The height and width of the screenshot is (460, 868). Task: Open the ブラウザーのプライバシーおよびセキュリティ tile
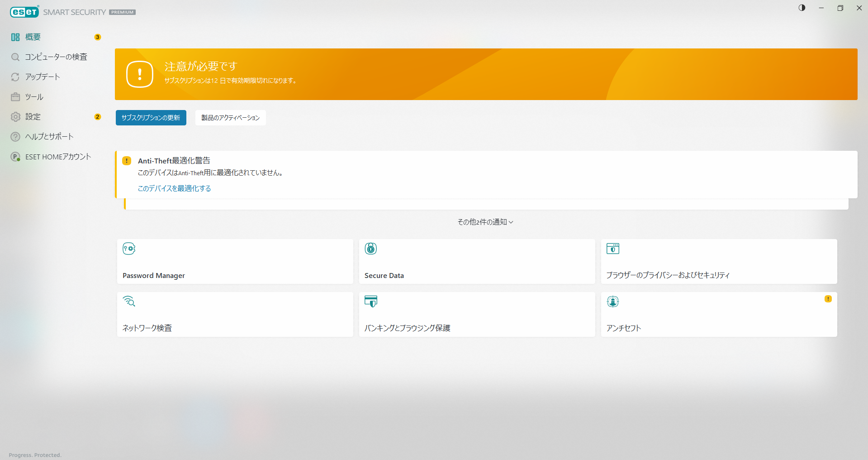(719, 262)
